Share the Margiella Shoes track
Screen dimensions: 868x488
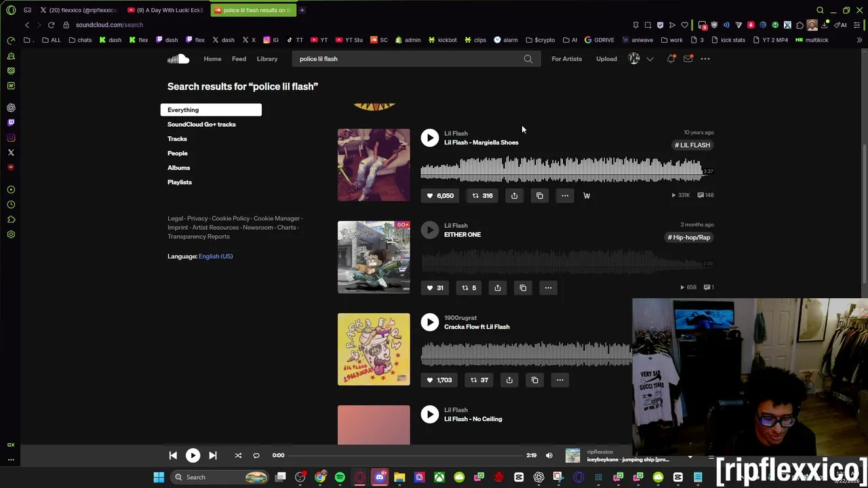(x=514, y=195)
